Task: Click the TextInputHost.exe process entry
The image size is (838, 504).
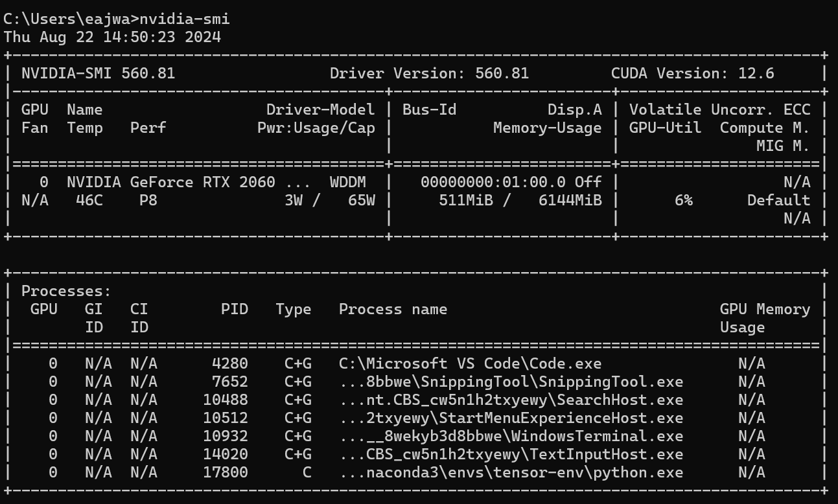Action: pyautogui.click(x=511, y=454)
